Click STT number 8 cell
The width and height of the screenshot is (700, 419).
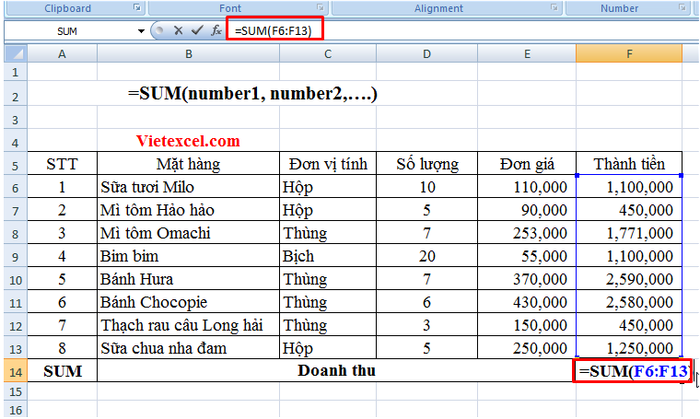(62, 348)
